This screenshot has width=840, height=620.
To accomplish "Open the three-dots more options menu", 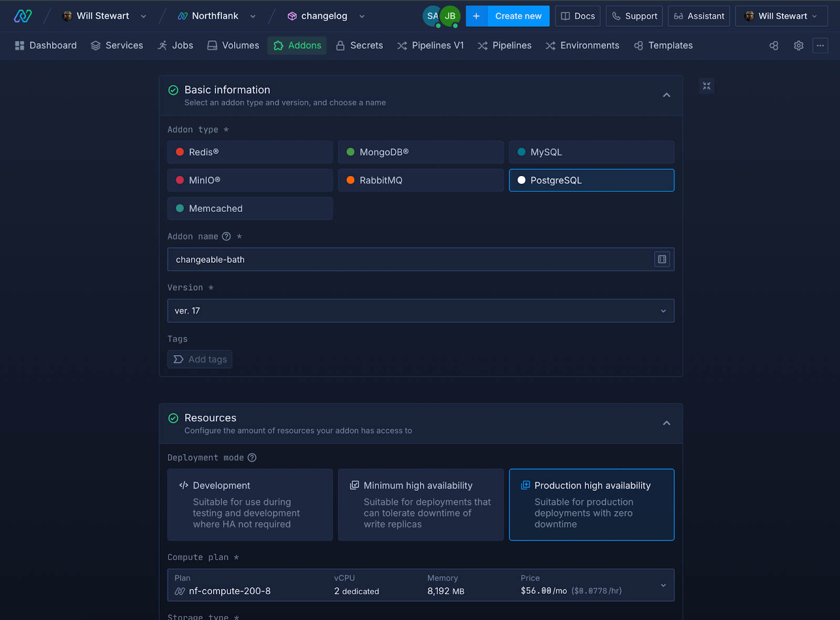I will click(x=820, y=46).
